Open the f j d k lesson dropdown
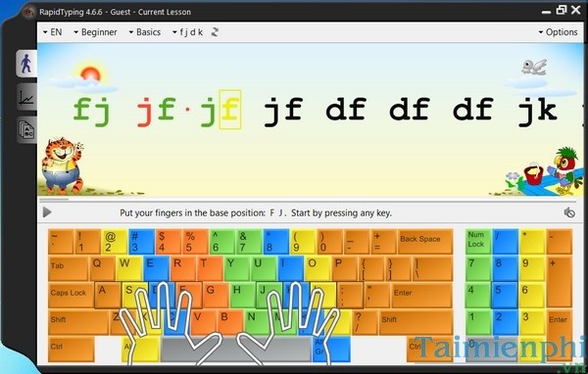 click(x=187, y=32)
